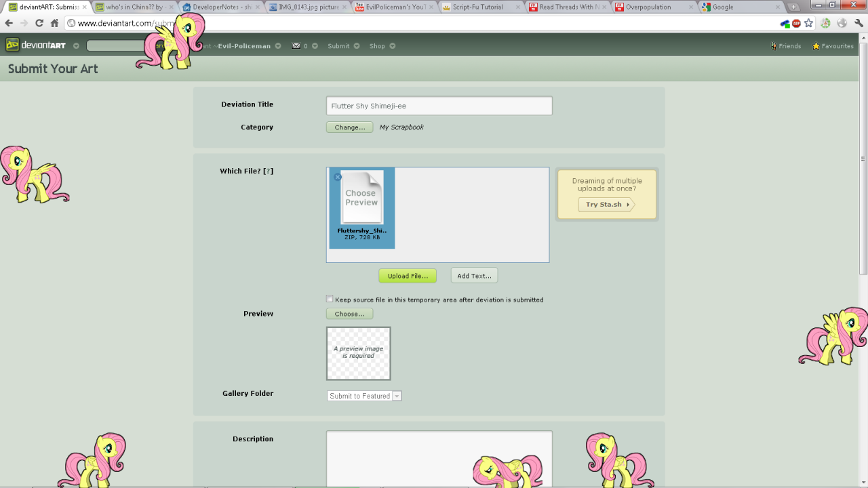Expand the Shop menu dropdown arrow
Image resolution: width=868 pixels, height=488 pixels.
point(392,46)
